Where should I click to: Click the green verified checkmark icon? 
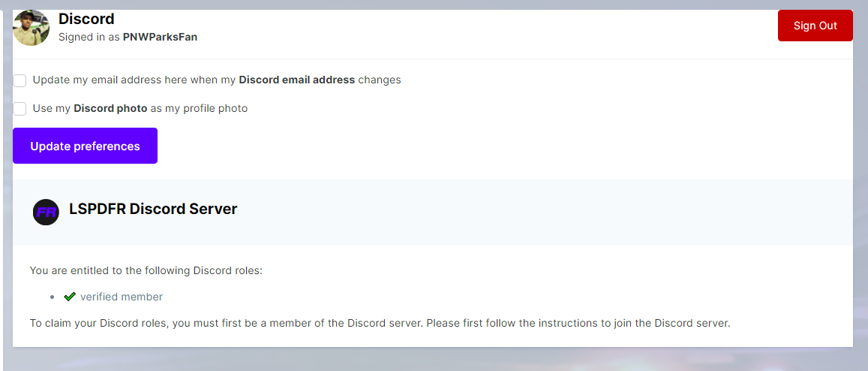point(70,297)
